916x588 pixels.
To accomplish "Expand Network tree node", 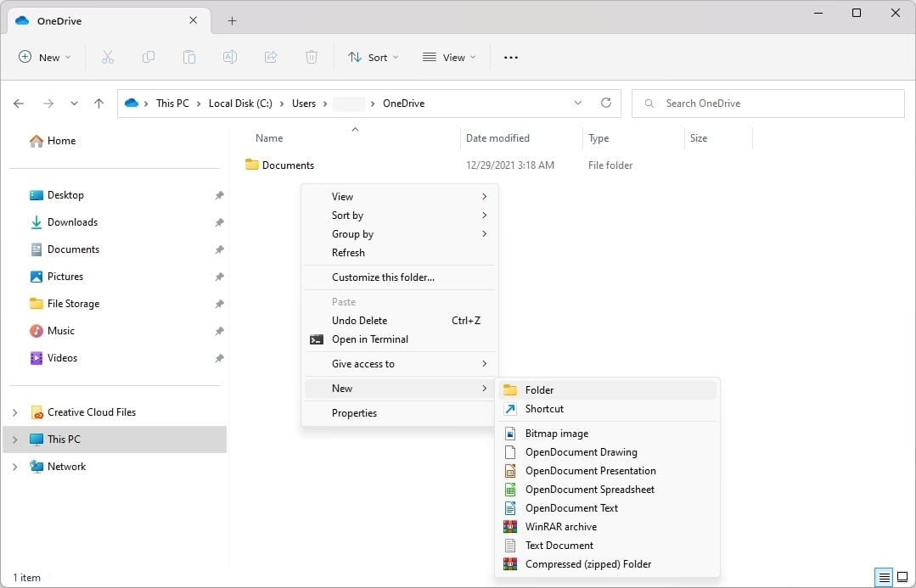I will tap(15, 467).
